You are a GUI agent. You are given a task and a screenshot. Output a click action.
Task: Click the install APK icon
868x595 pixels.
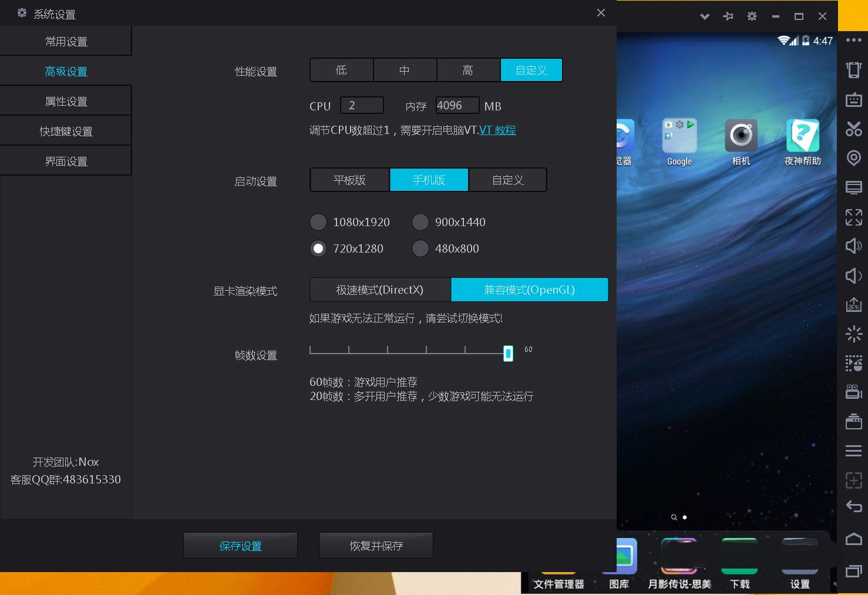coord(853,304)
